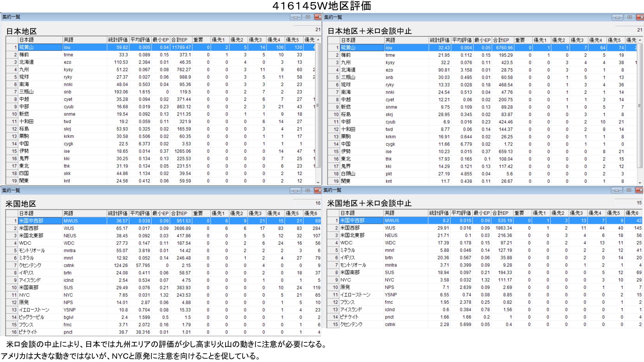This screenshot has height=362, width=644.
Task: Click scroll-up arrow in 日本地区＋米ロ会談中止 table
Action: [640, 40]
